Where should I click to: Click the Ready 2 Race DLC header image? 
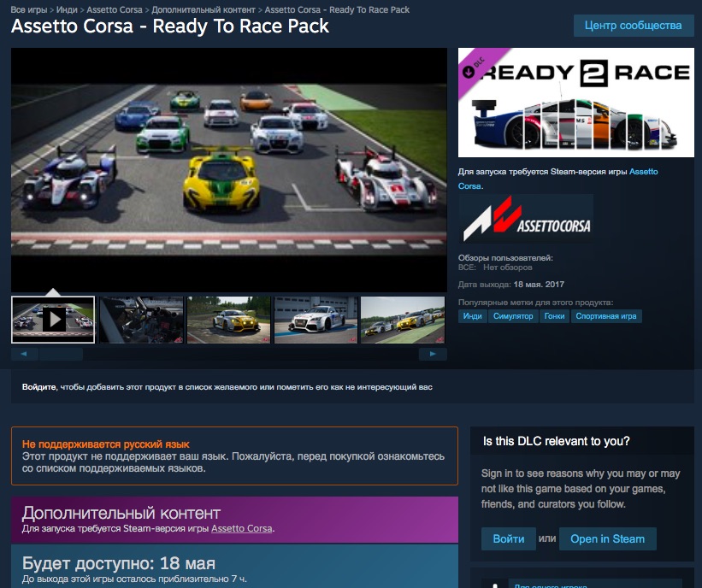tap(575, 103)
